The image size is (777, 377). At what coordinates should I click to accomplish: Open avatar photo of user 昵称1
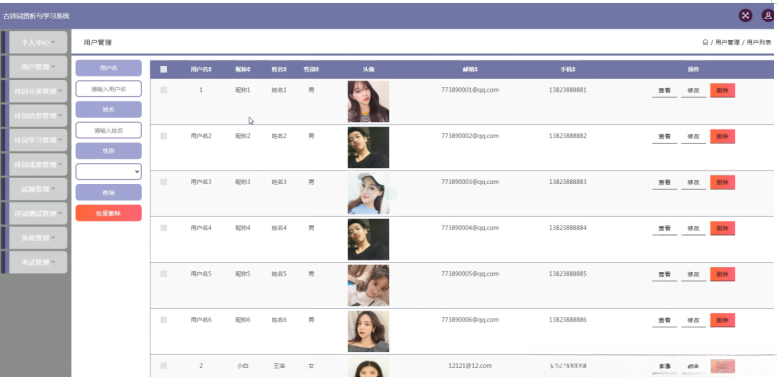click(368, 102)
